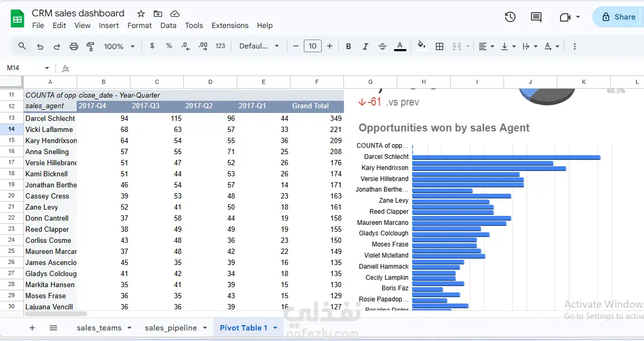Screen dimensions: 644x341
Task: Edit the font size field
Action: [x=313, y=46]
